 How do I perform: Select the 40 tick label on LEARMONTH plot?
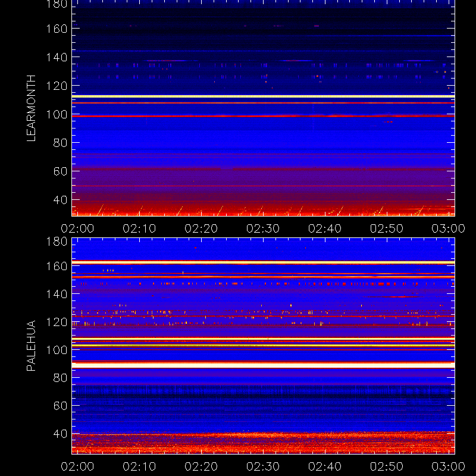60,200
